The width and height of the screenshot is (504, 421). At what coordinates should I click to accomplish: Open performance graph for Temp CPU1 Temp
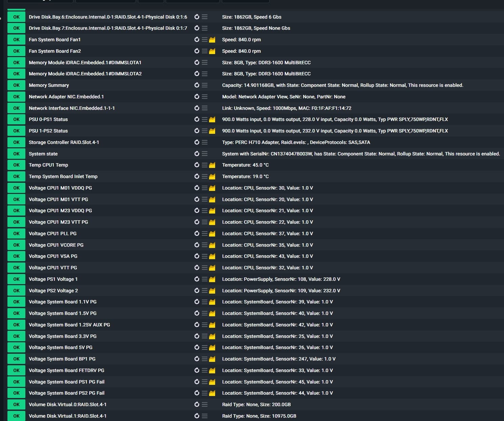click(x=212, y=165)
